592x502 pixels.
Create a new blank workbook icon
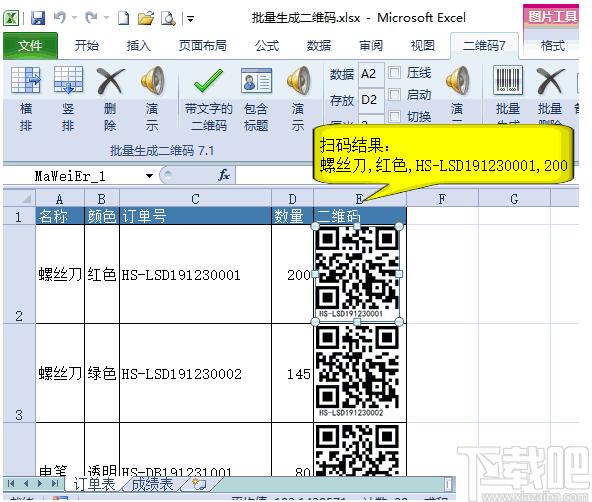(123, 18)
